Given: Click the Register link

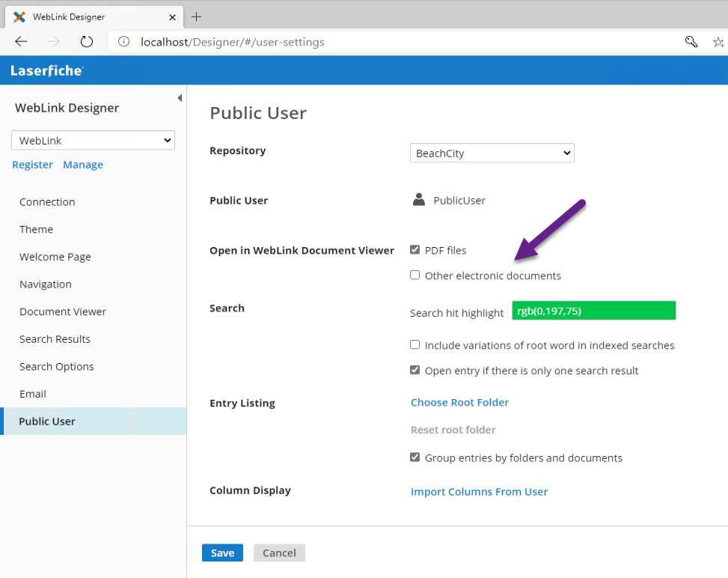Looking at the screenshot, I should coord(32,165).
